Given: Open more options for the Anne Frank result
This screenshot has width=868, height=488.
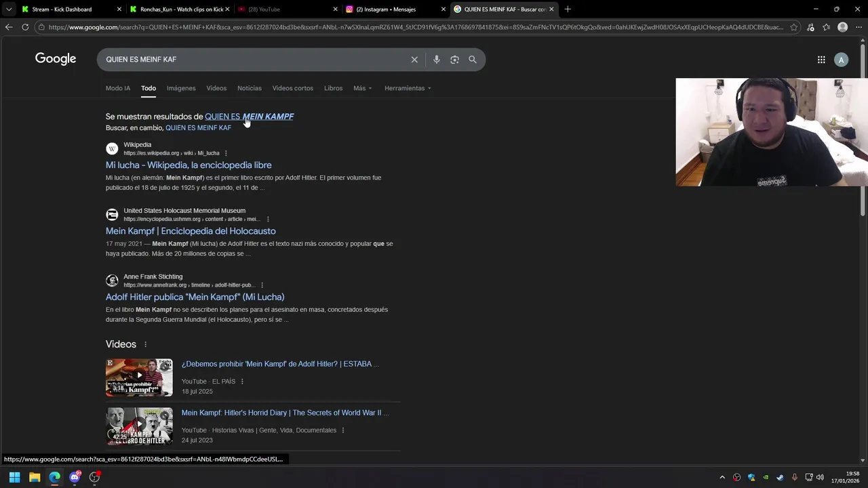Looking at the screenshot, I should [262, 285].
